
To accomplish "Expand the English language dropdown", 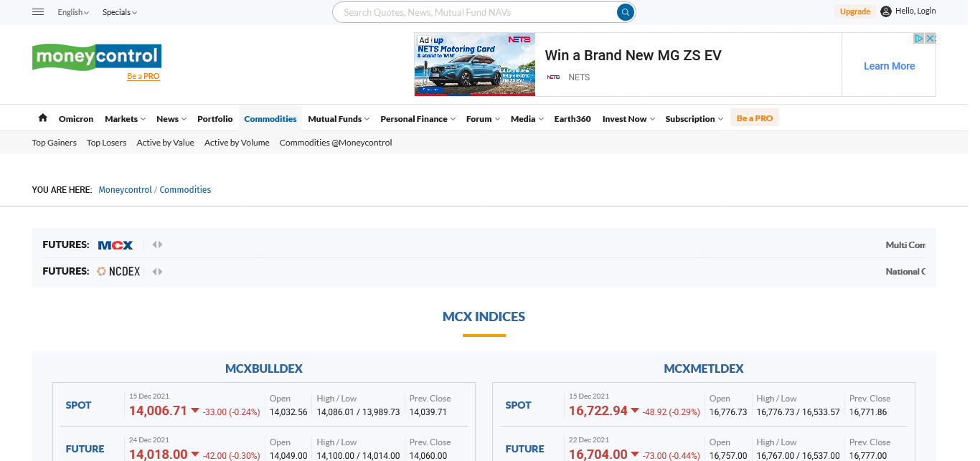I will [73, 12].
